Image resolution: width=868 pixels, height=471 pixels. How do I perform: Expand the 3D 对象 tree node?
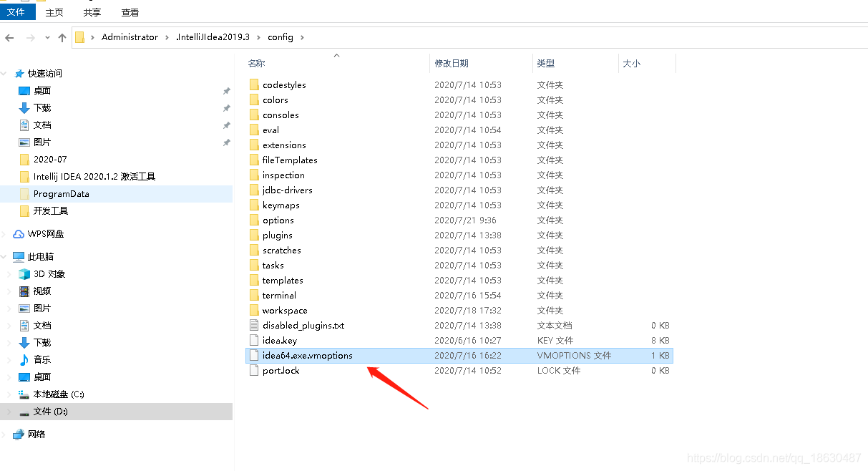(x=9, y=274)
